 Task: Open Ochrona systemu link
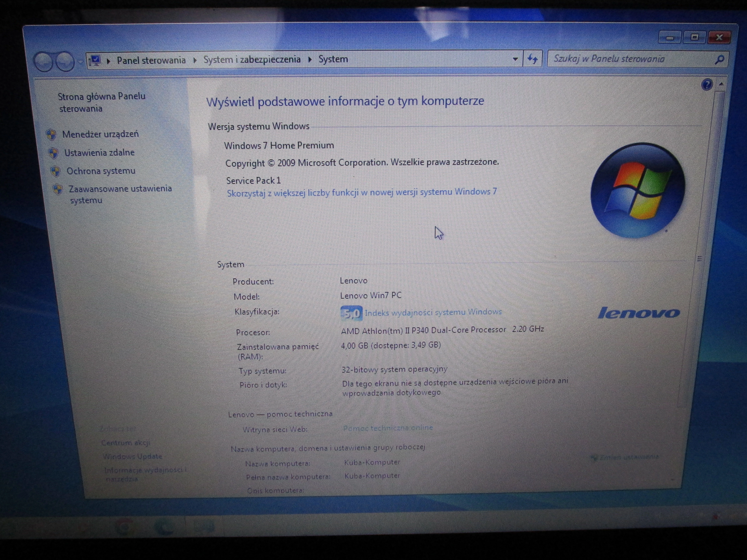tap(101, 171)
